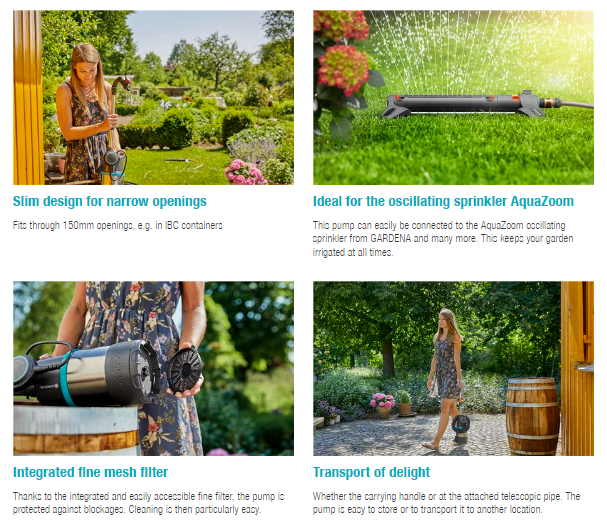This screenshot has width=607, height=532.
Task: Click the wooden barrel in transport photo
Action: click(x=533, y=416)
